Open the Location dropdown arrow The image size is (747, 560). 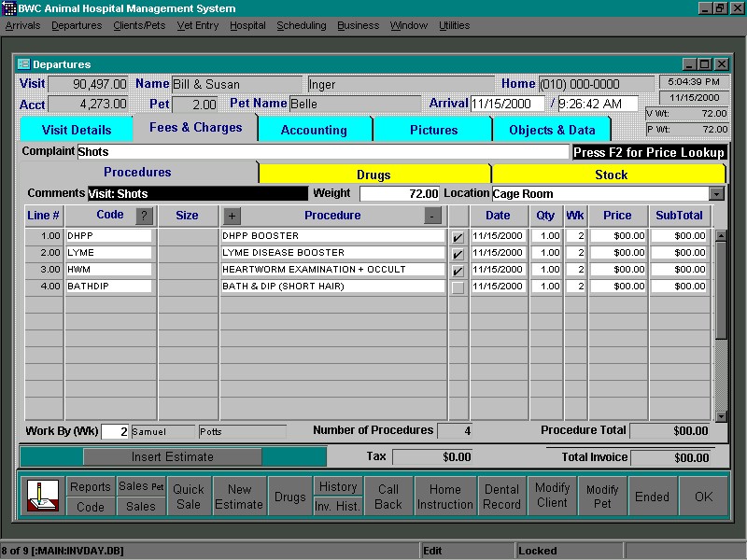click(x=716, y=193)
